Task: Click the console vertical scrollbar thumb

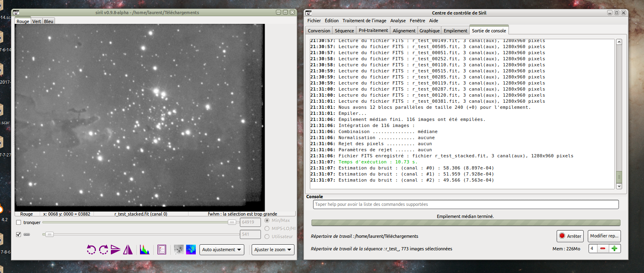Action: (x=619, y=177)
